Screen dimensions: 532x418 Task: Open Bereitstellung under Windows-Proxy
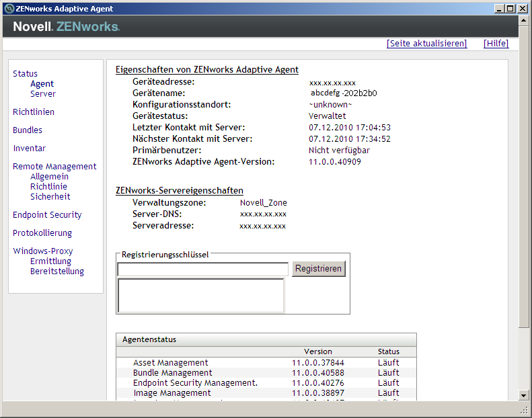(57, 271)
